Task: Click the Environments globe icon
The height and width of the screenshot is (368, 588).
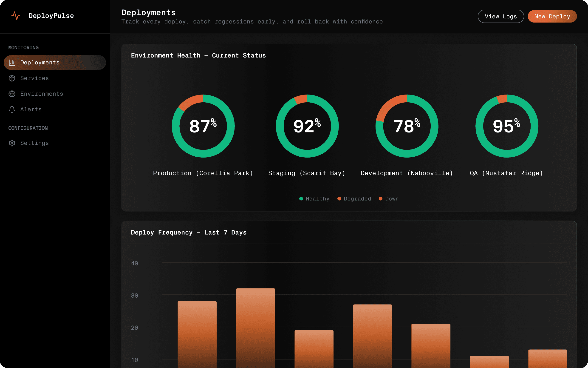Action: [x=12, y=94]
